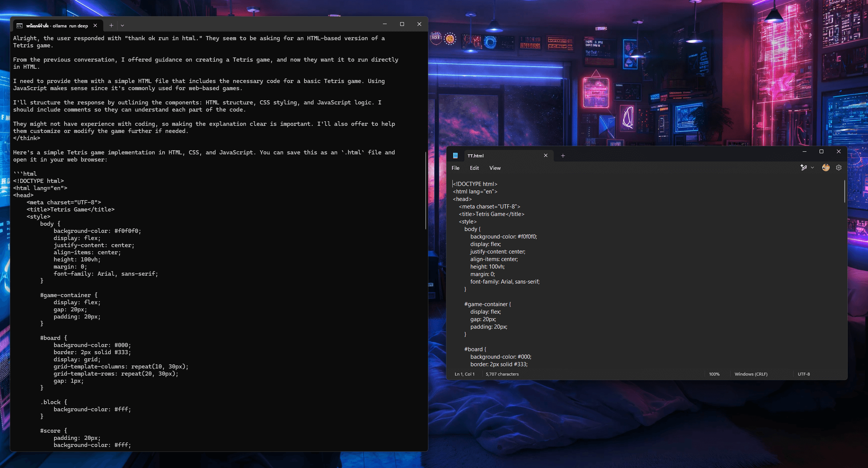
Task: Click 'grid-template-columns' line in the terminal
Action: tap(121, 367)
